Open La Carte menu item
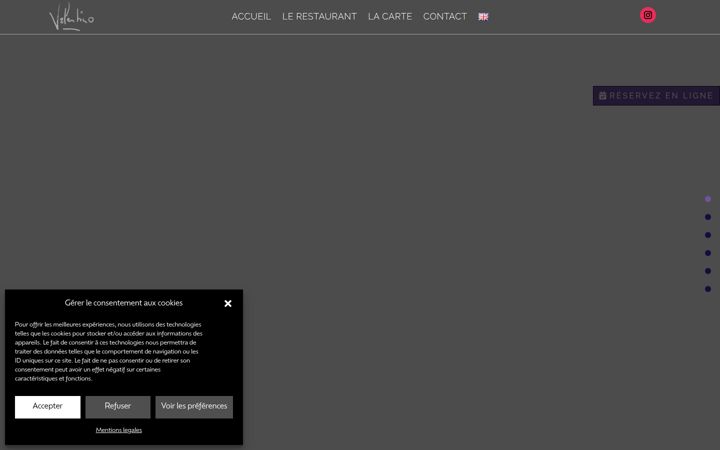720x450 pixels. pos(390,17)
